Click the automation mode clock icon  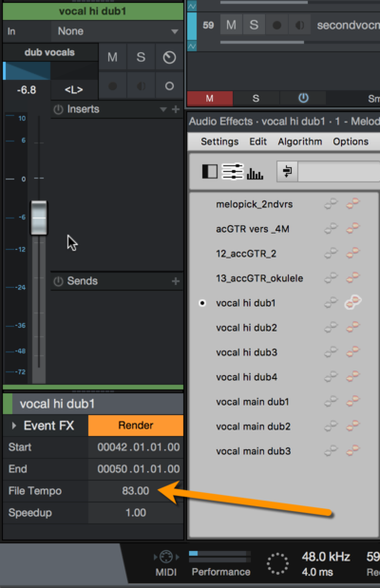169,57
